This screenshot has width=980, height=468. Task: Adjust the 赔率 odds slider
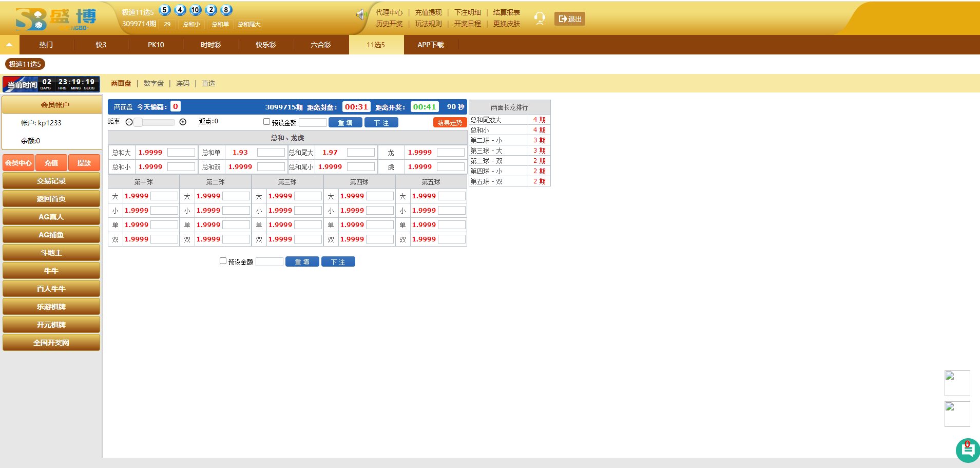154,122
